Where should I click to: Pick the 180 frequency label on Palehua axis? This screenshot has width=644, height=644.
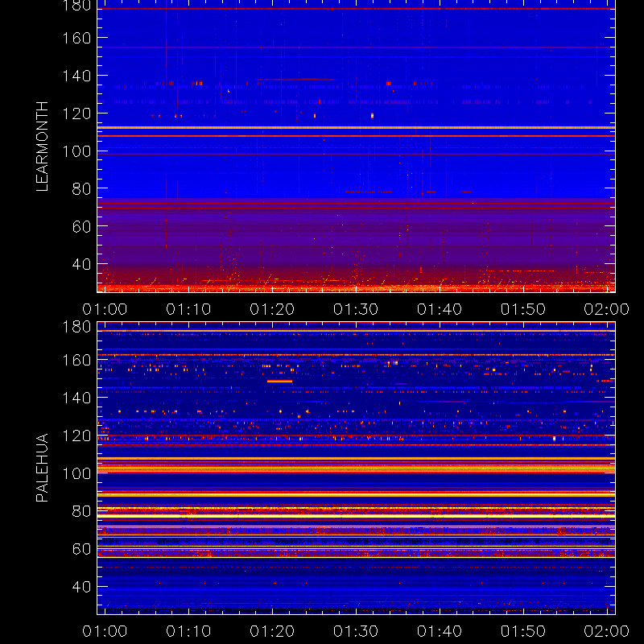pos(76,327)
